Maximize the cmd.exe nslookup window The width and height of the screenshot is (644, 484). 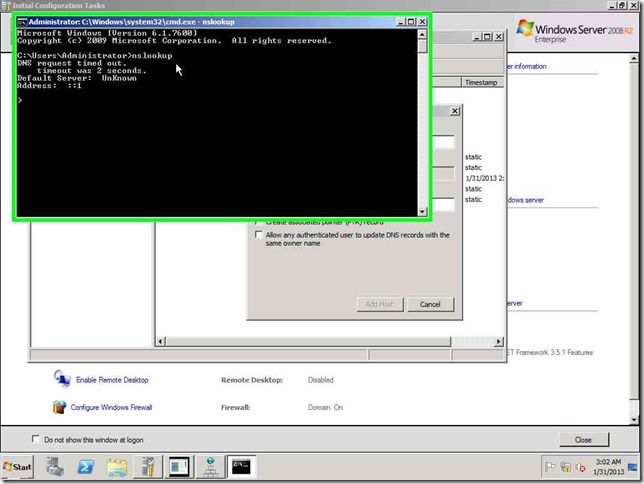point(411,22)
